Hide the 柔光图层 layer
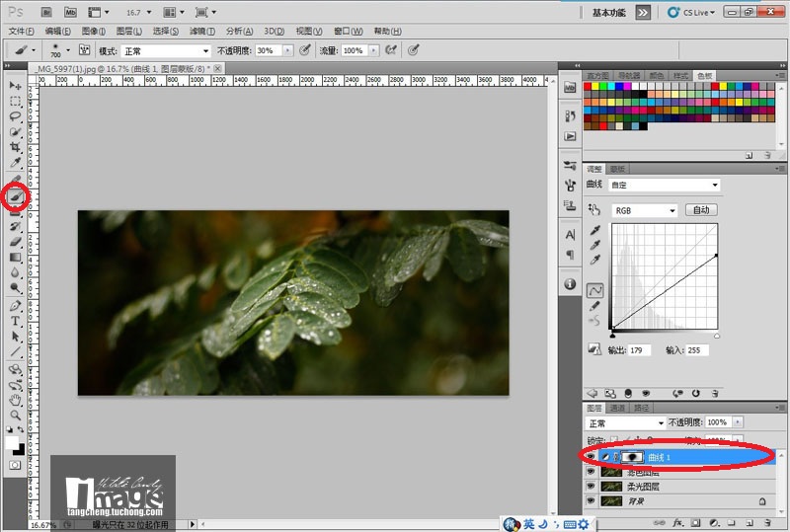790x532 pixels. tap(591, 487)
